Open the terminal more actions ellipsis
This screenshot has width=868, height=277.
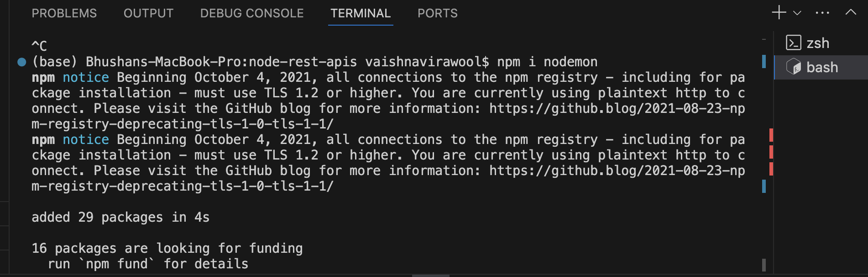tap(822, 13)
